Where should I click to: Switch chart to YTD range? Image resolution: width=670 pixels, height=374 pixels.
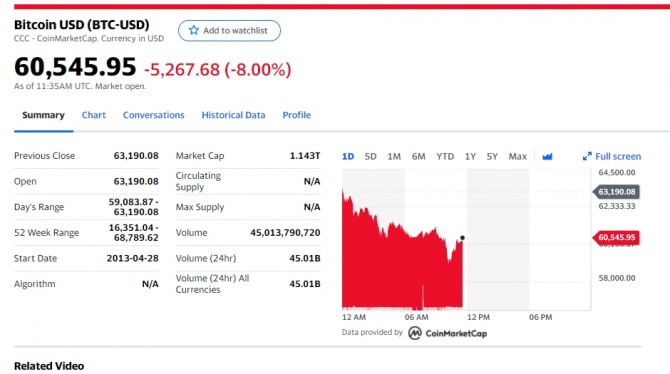(445, 156)
